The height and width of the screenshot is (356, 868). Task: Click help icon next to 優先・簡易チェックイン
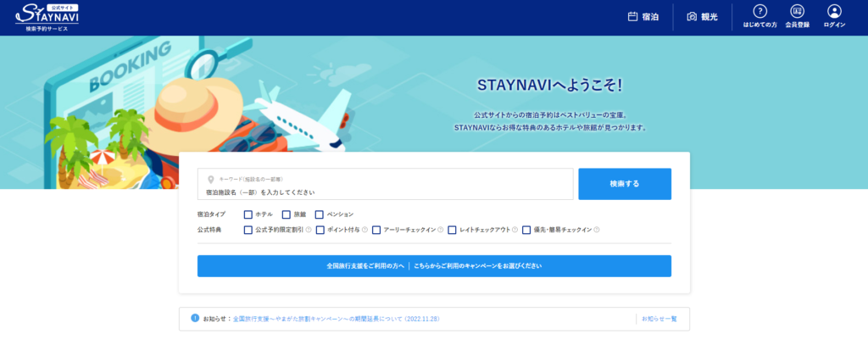click(597, 230)
